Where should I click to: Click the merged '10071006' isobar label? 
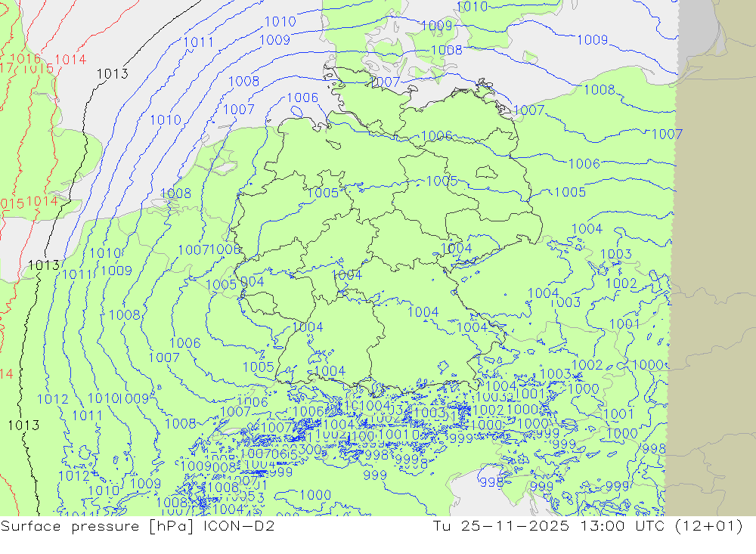coord(209,249)
